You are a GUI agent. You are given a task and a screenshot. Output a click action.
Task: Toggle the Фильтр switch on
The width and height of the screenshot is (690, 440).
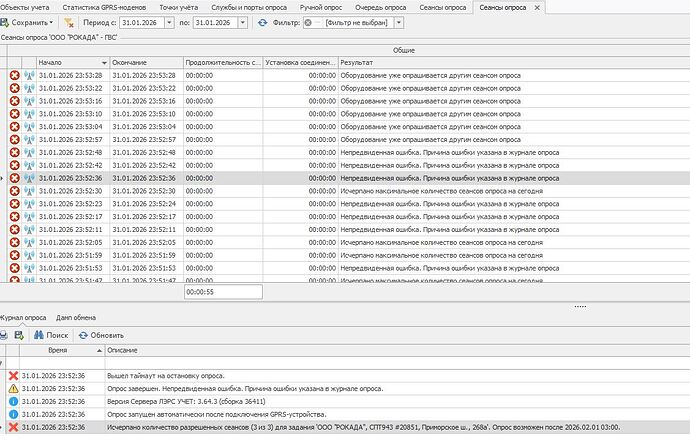click(x=311, y=22)
